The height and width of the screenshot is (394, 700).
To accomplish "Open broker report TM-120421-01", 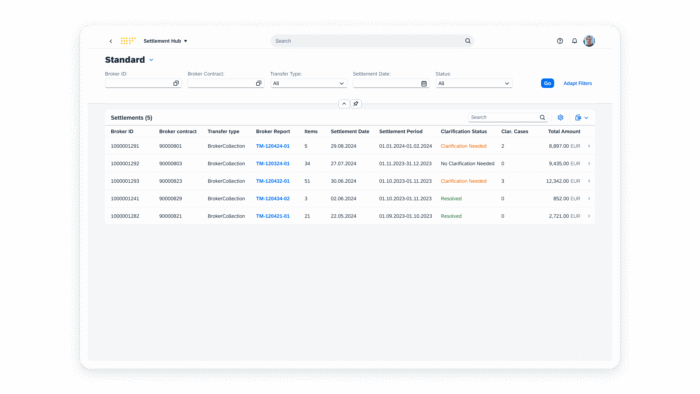I will [x=272, y=216].
